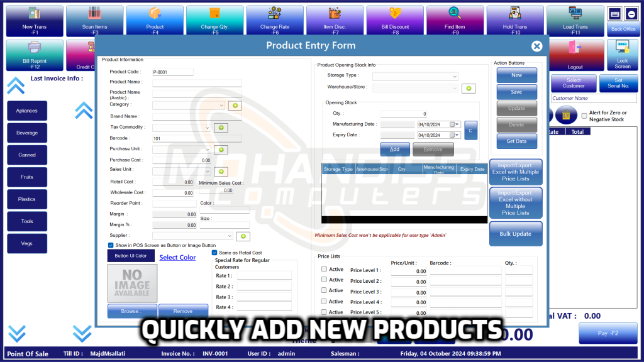Viewport: 644px width, 362px height.
Task: Select the Change Rate toolbar icon
Action: pyautogui.click(x=275, y=19)
